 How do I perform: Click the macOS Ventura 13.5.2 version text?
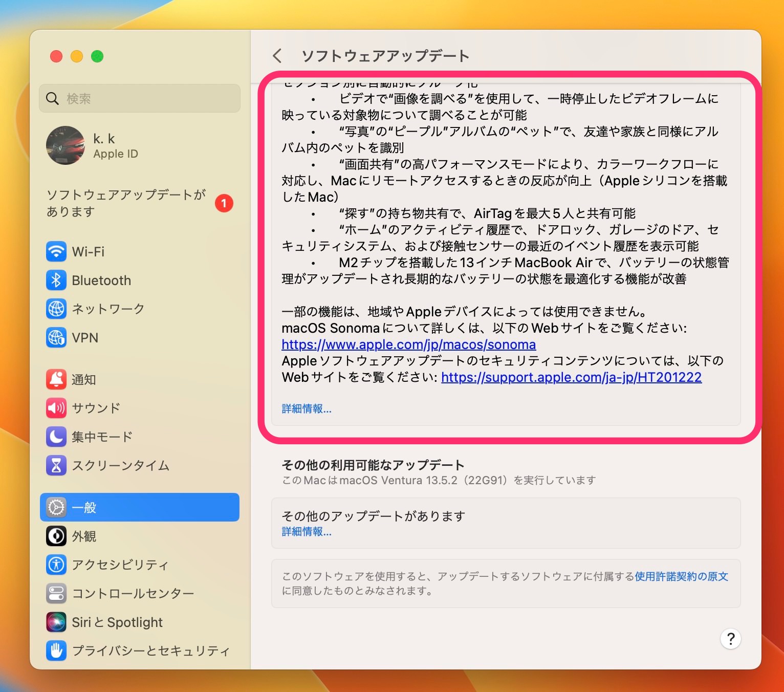[439, 480]
